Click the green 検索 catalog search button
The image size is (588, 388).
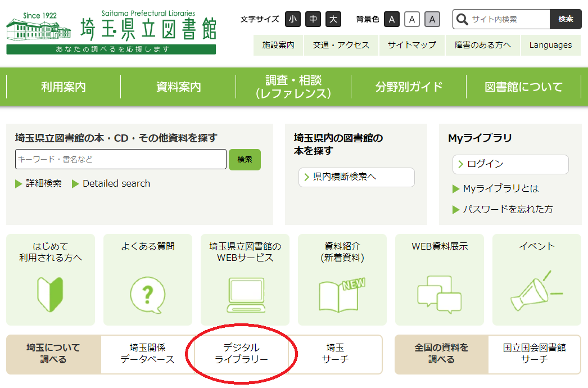pos(245,160)
